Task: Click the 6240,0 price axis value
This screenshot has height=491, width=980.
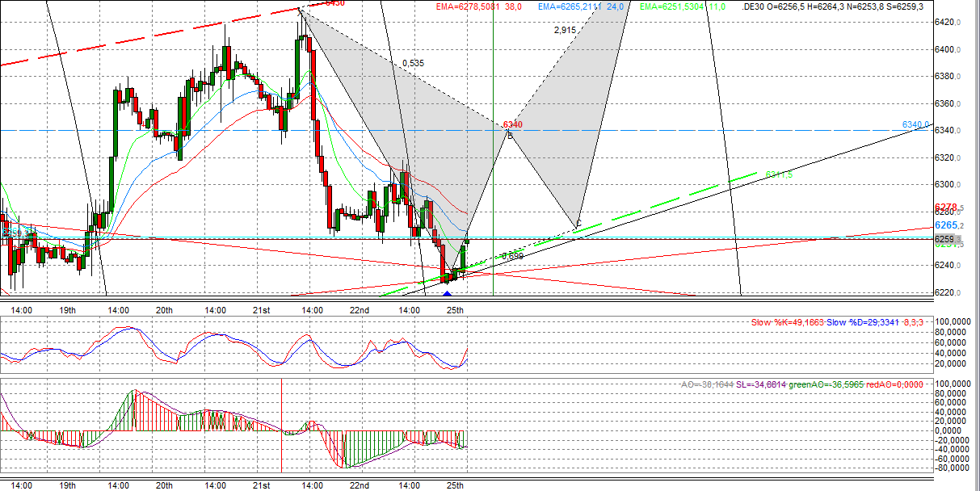Action: point(947,265)
